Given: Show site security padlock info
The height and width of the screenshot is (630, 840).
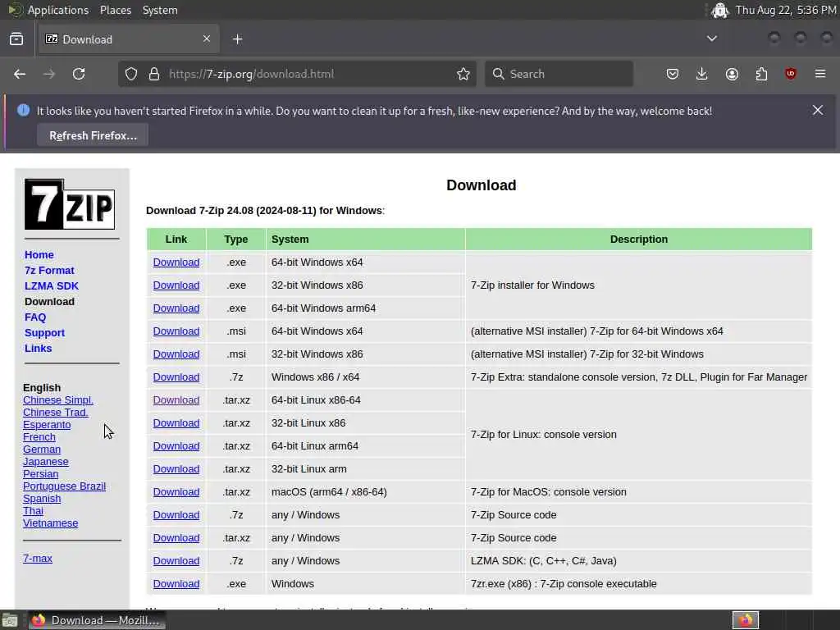Looking at the screenshot, I should click(154, 74).
